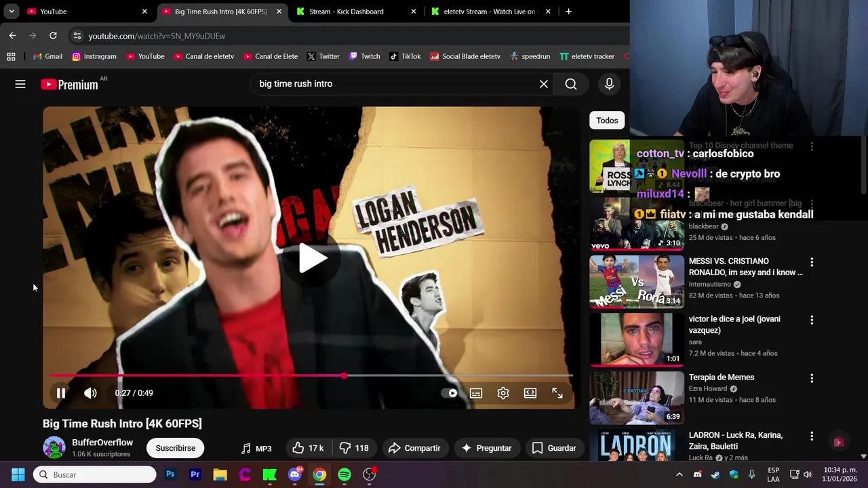The height and width of the screenshot is (488, 868).
Task: Open options for victor le dice a joel
Action: tap(812, 320)
